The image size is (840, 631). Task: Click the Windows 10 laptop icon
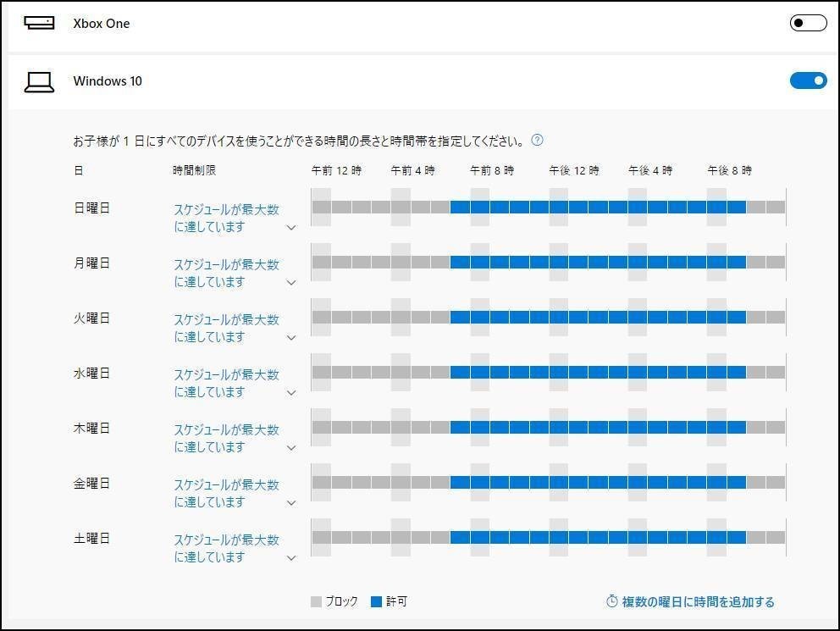(39, 79)
